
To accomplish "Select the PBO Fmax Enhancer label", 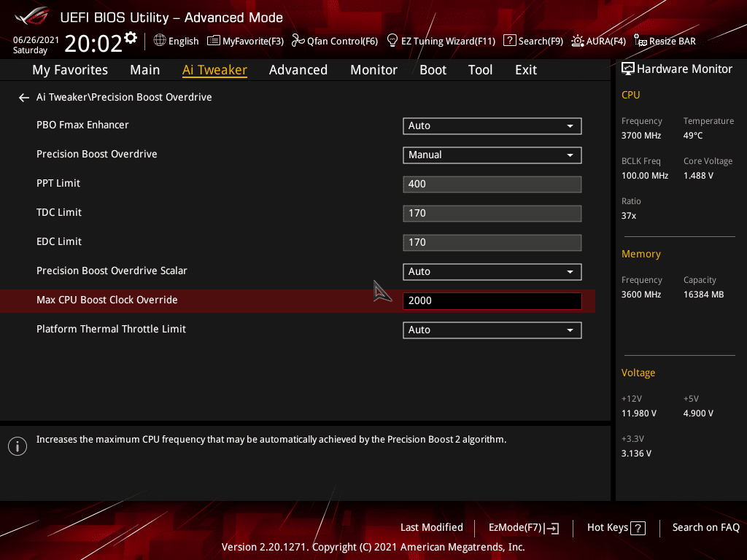I will (x=82, y=125).
